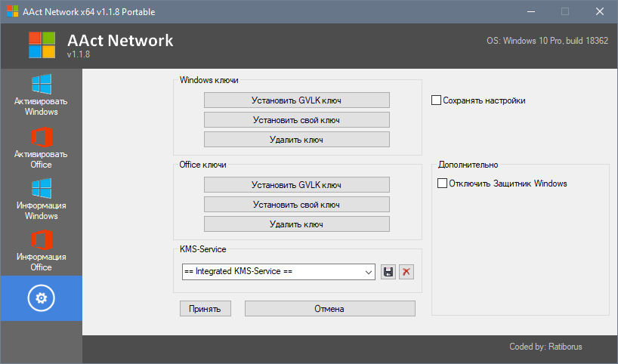
Task: Click the Принять button
Action: click(x=205, y=309)
